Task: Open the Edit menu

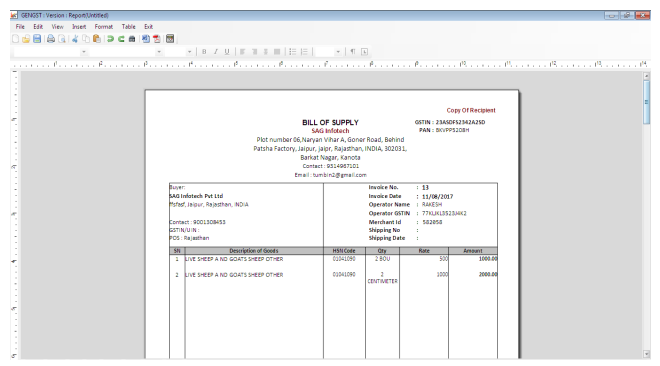Action: pos(38,27)
